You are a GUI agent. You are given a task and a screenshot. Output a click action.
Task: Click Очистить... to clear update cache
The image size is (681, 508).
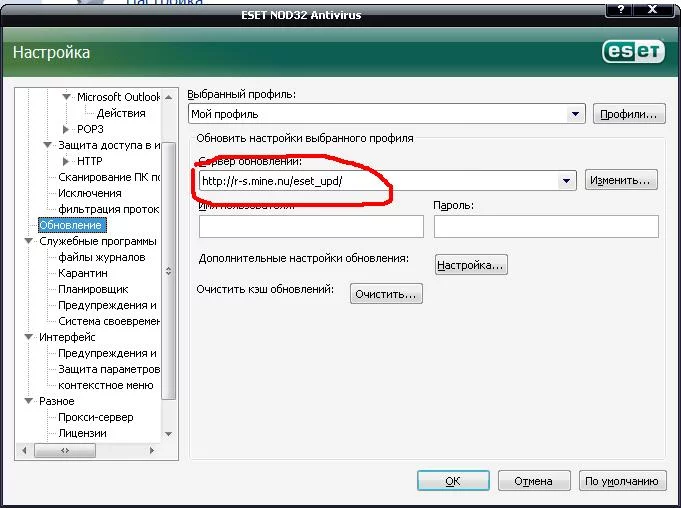(x=386, y=294)
